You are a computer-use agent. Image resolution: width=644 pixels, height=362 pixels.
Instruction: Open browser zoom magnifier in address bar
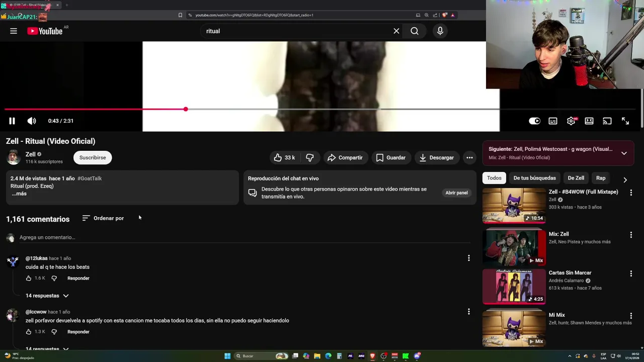427,15
